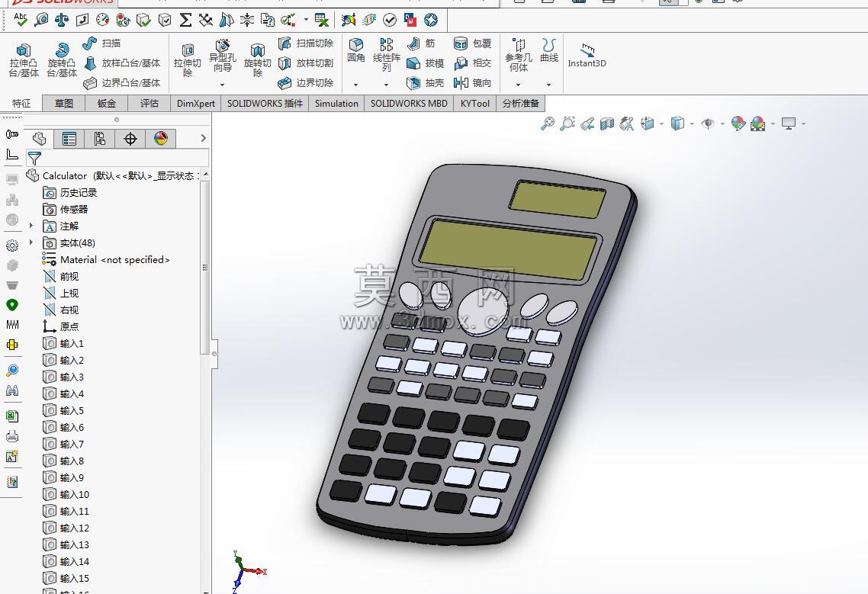Open the Fillet 圆角 dropdown arrow
This screenshot has width=868, height=594.
coord(355,85)
